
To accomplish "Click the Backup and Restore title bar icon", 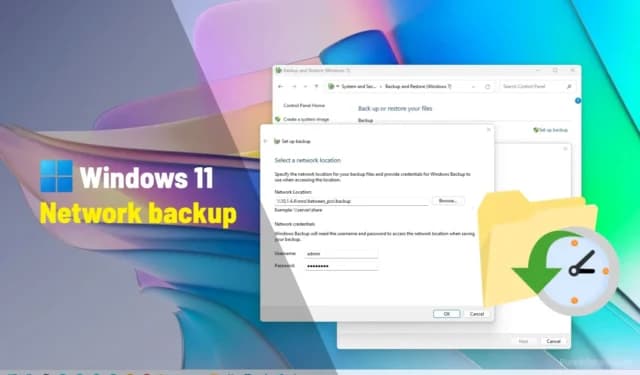I will coord(278,70).
